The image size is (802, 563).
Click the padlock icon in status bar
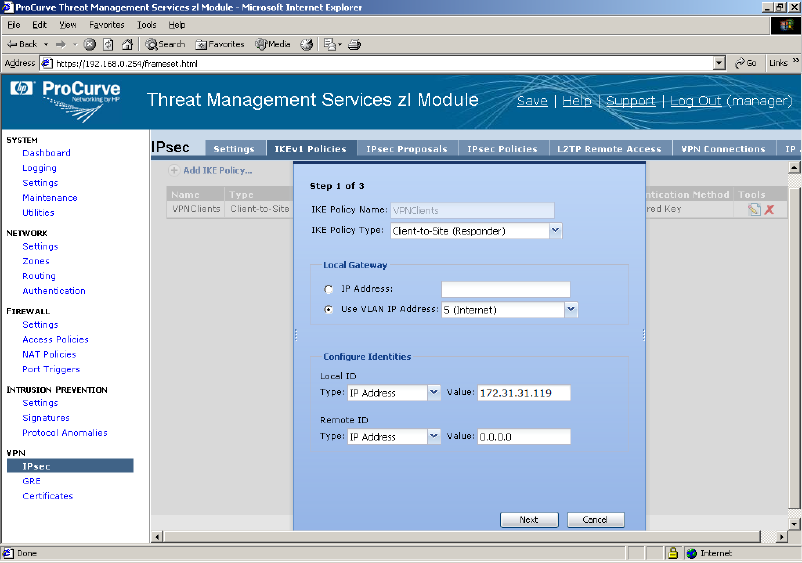pos(673,553)
